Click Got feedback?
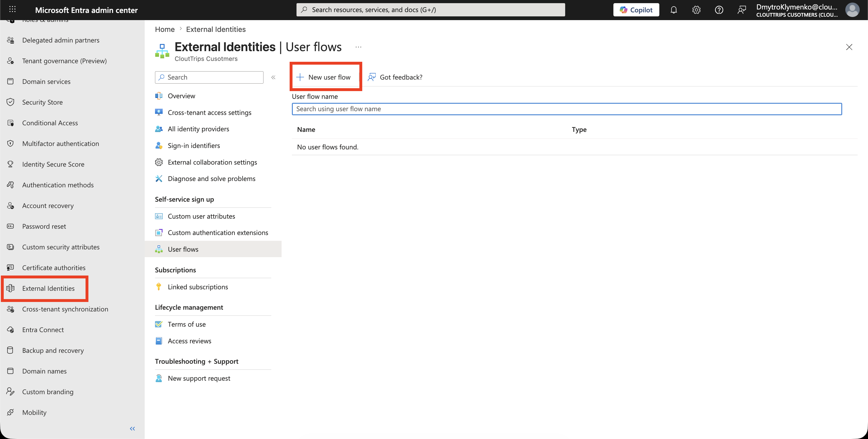Viewport: 868px width, 439px height. [395, 77]
